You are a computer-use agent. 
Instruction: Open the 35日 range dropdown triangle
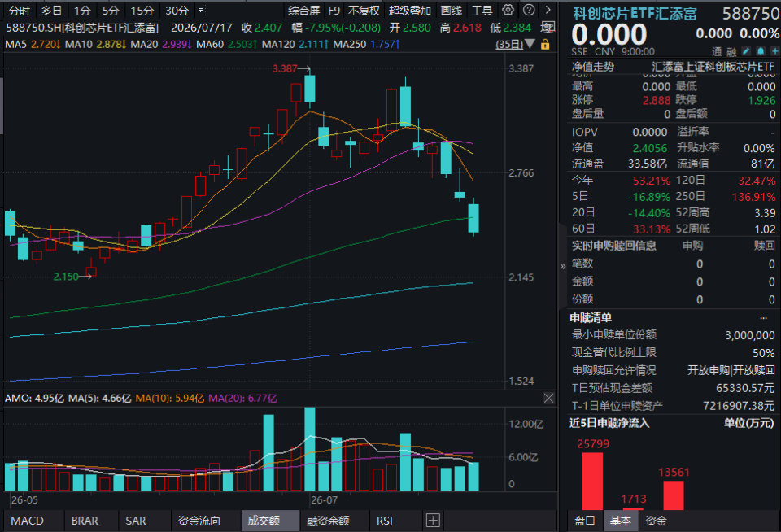530,44
